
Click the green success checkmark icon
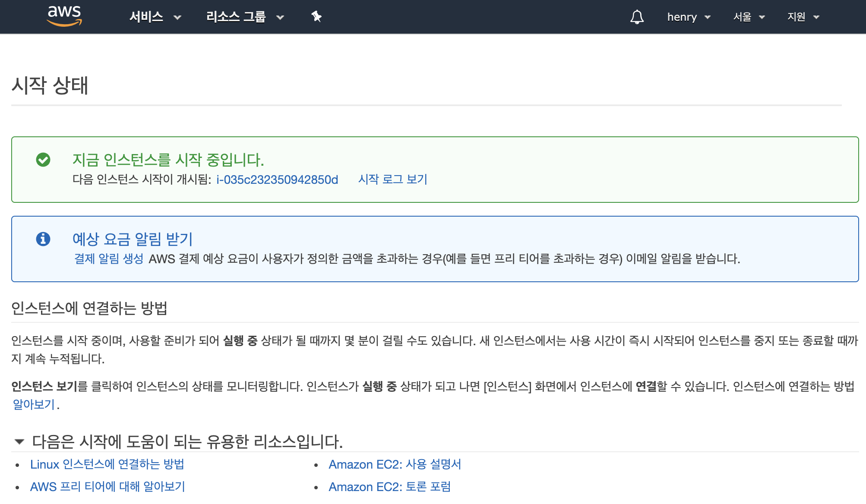43,160
